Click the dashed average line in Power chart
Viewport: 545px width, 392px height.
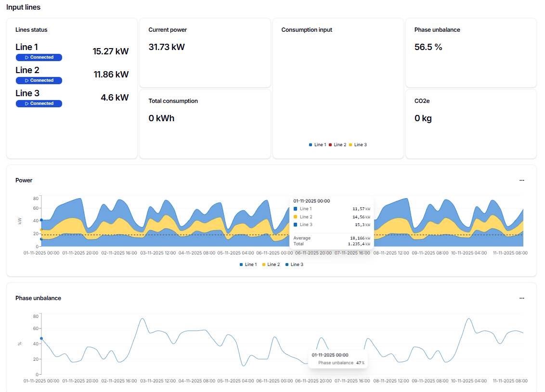click(144, 235)
